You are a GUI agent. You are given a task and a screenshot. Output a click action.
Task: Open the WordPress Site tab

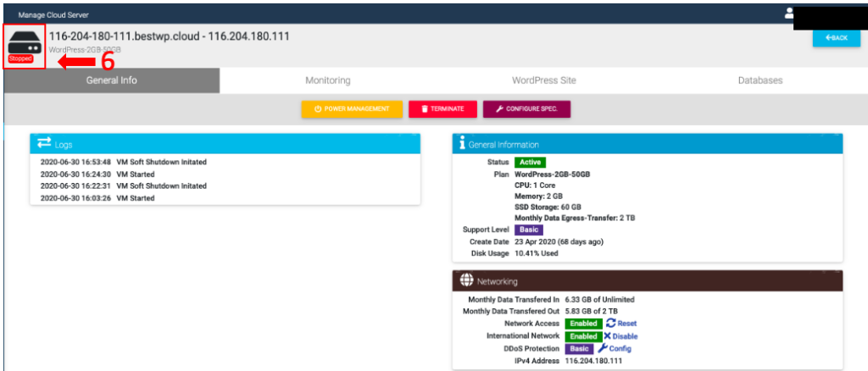[x=543, y=80]
